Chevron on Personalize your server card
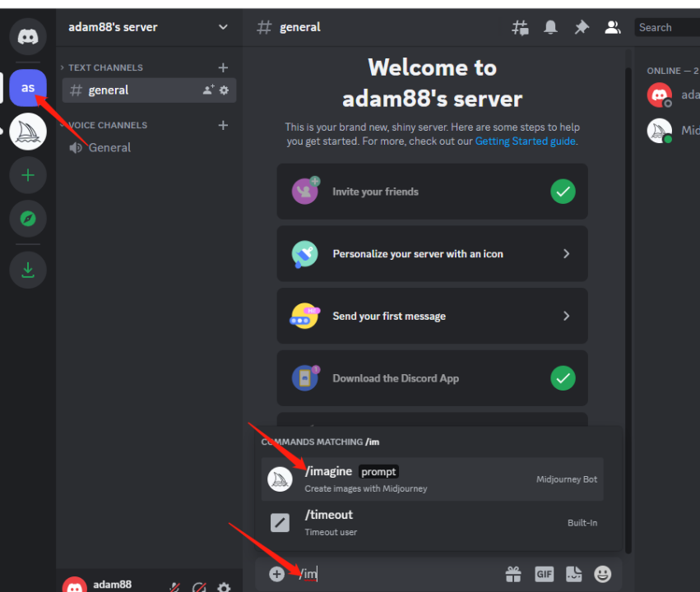Screen dimensions: 700x592 pyautogui.click(x=566, y=253)
